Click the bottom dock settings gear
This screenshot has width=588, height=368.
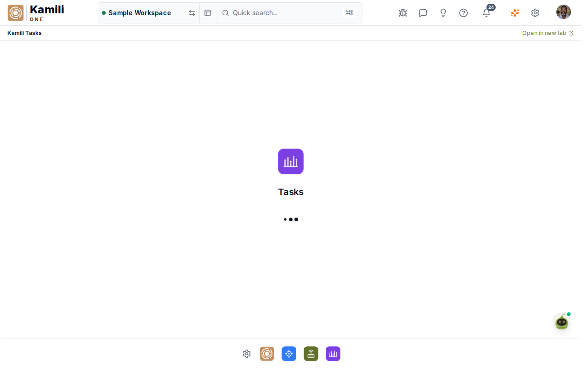[247, 354]
